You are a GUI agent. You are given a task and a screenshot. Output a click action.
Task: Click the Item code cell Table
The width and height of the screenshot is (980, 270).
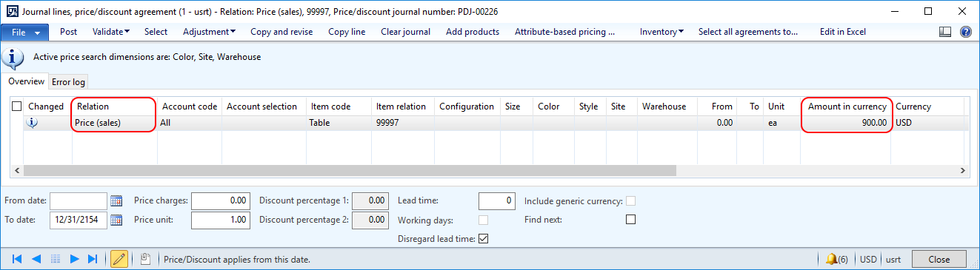pos(338,123)
